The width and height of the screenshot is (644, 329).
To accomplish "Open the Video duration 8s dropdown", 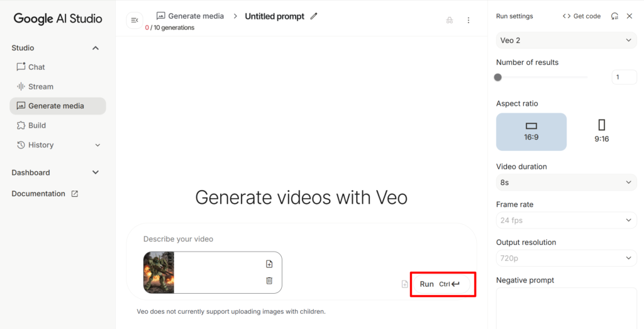I will [x=567, y=182].
